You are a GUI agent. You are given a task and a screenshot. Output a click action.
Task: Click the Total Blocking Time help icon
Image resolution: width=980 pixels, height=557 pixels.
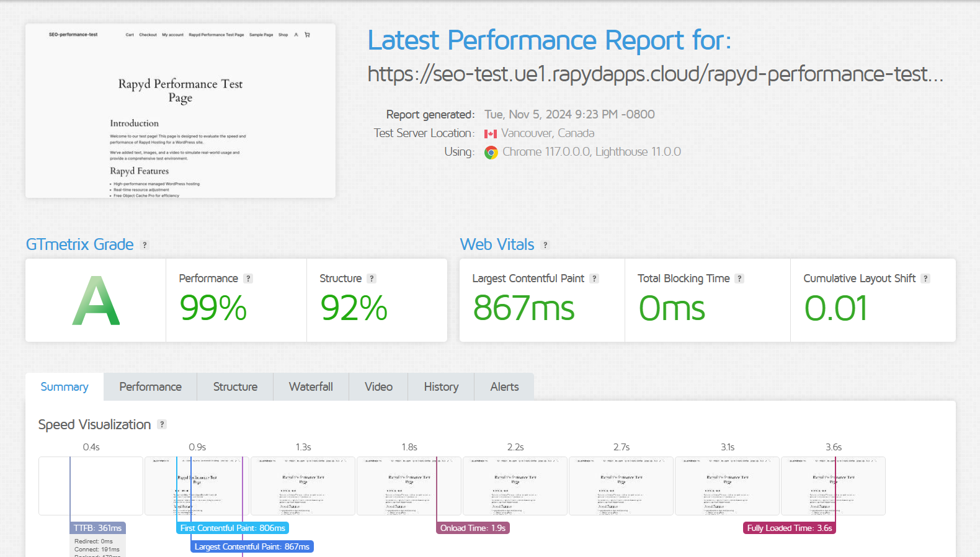click(x=739, y=278)
